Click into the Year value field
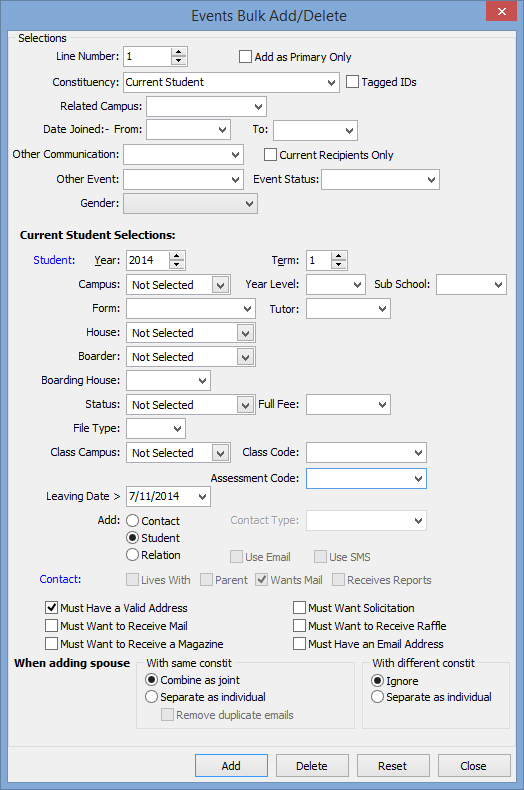Viewport: 524px width, 790px height. point(147,260)
